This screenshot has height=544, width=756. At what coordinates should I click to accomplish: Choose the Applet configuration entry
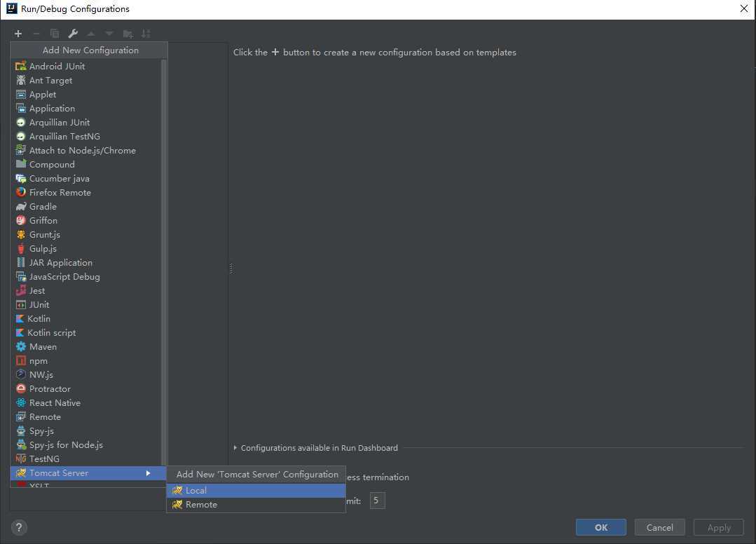pyautogui.click(x=85, y=94)
